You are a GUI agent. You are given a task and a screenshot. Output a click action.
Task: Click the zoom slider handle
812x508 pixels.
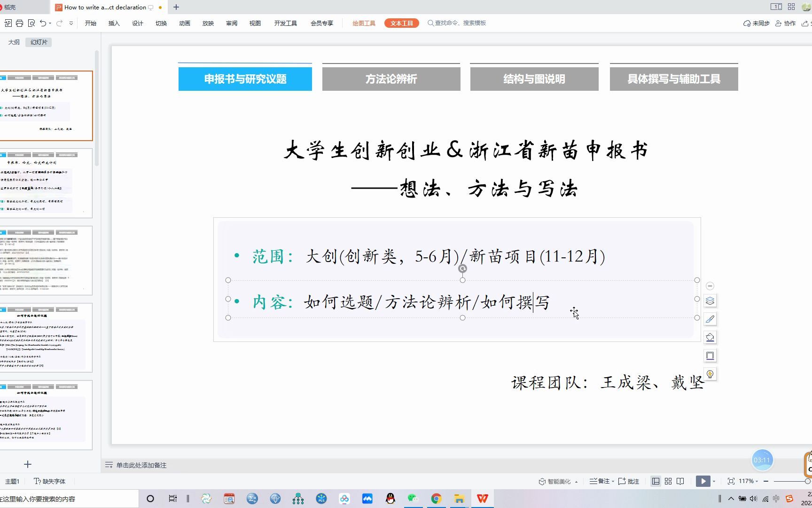807,481
